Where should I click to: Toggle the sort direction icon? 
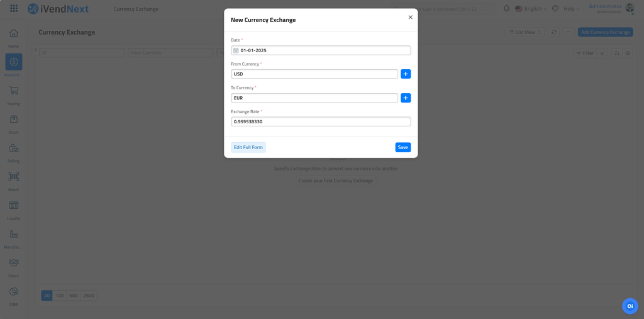point(617,53)
